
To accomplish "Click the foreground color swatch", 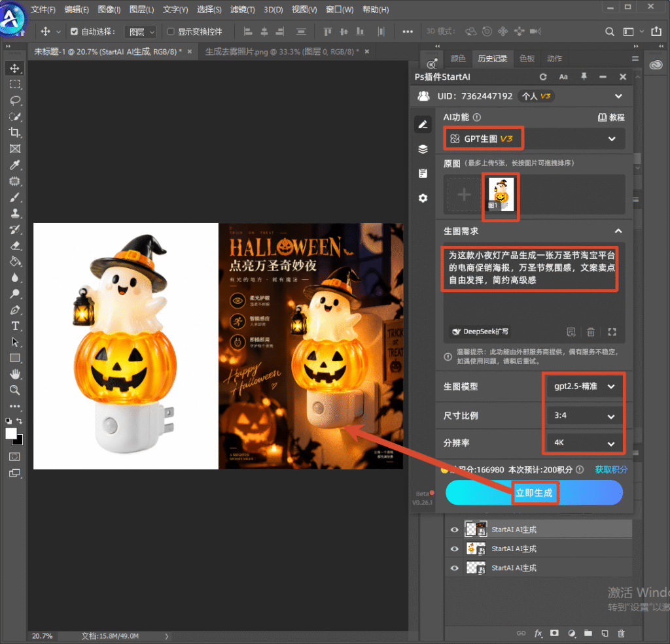I will [x=11, y=433].
